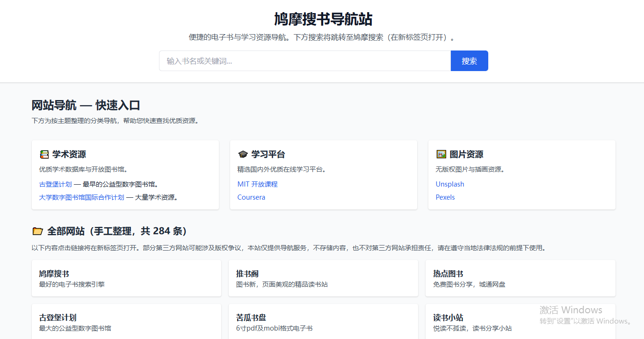644x339 pixels.
Task: Click the blue 搜索 button
Action: click(x=470, y=61)
